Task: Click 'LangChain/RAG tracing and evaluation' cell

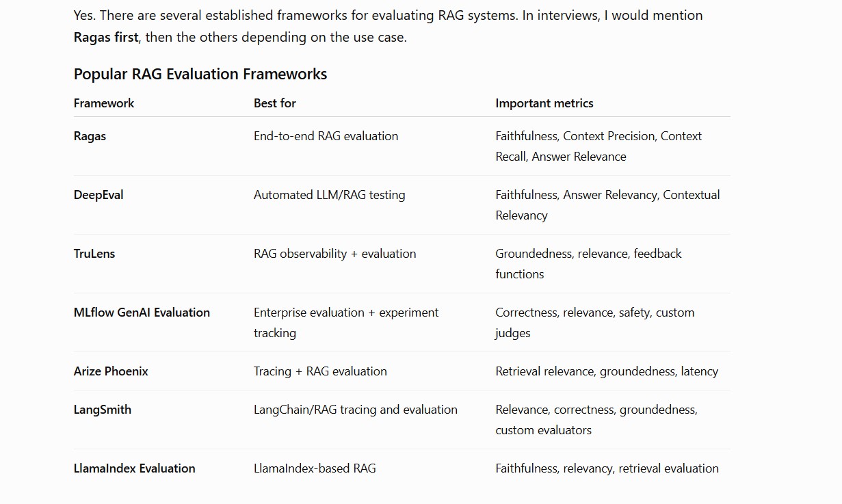Action: 356,410
